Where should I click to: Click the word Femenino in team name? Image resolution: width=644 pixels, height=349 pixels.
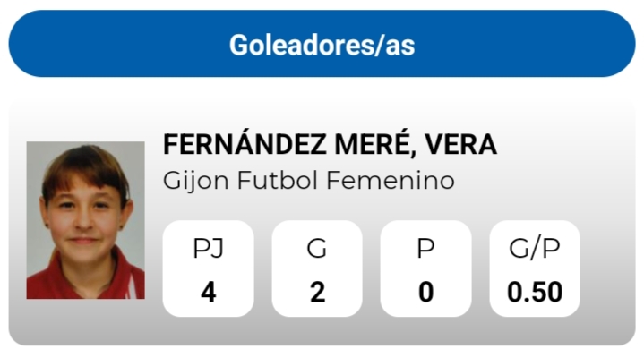391,181
